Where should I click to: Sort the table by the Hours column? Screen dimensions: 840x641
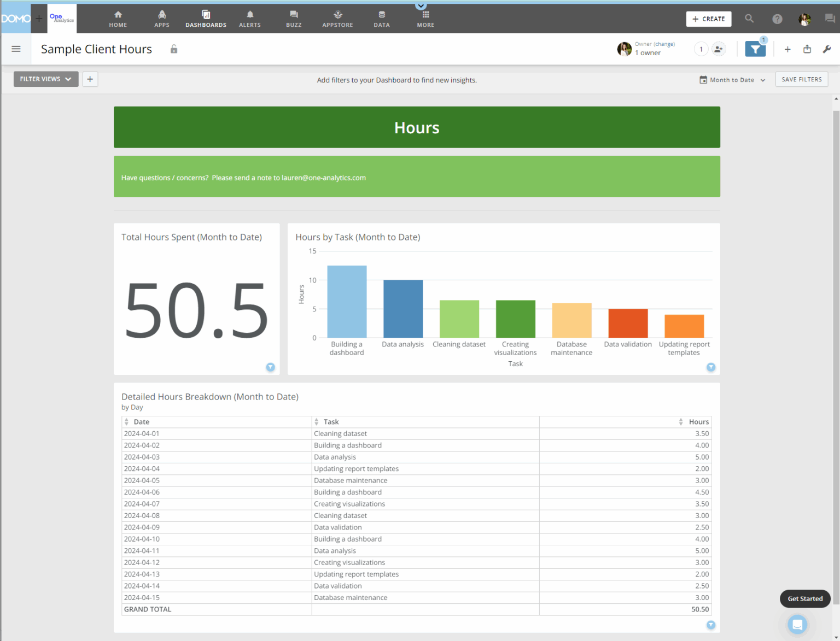[681, 421]
